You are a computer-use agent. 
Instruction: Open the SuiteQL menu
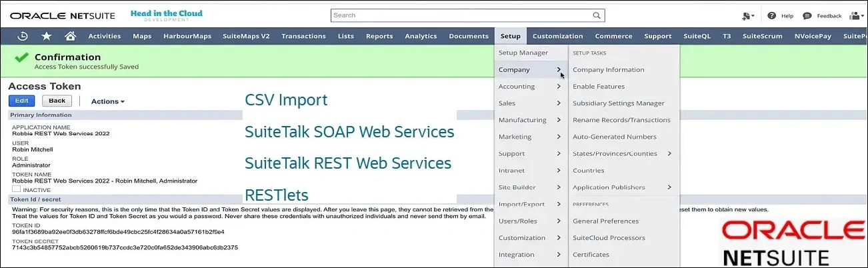(x=697, y=36)
